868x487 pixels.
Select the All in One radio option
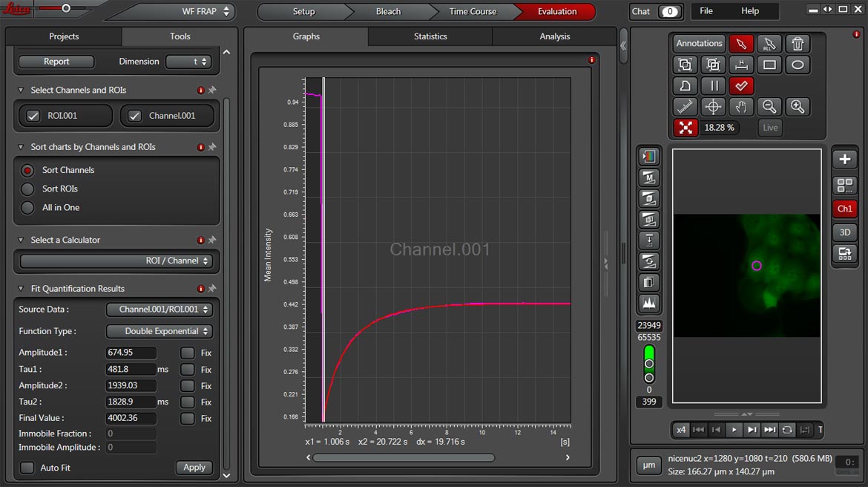pyautogui.click(x=27, y=208)
